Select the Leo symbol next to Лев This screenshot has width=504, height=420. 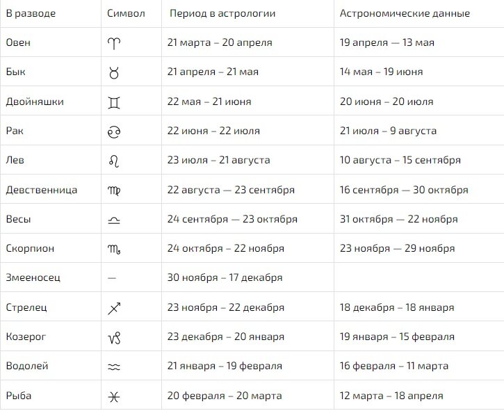pos(114,161)
